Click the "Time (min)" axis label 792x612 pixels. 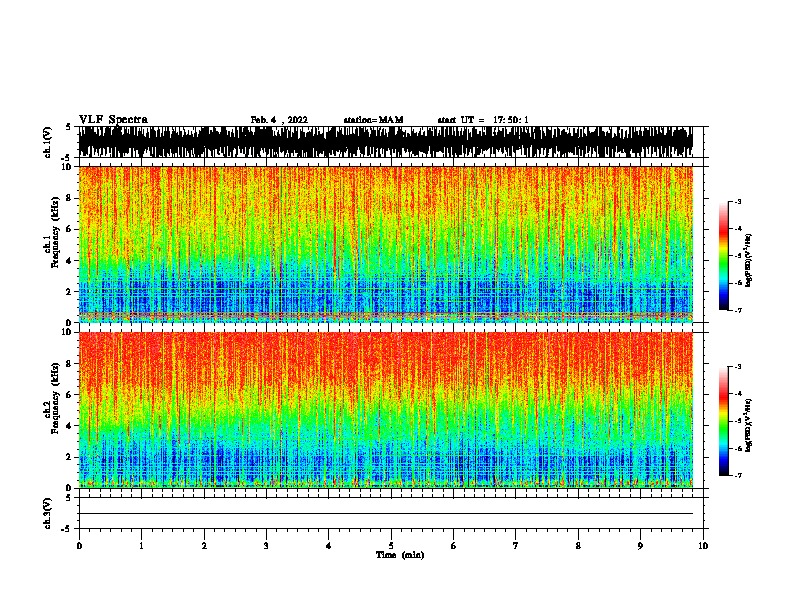[x=400, y=555]
